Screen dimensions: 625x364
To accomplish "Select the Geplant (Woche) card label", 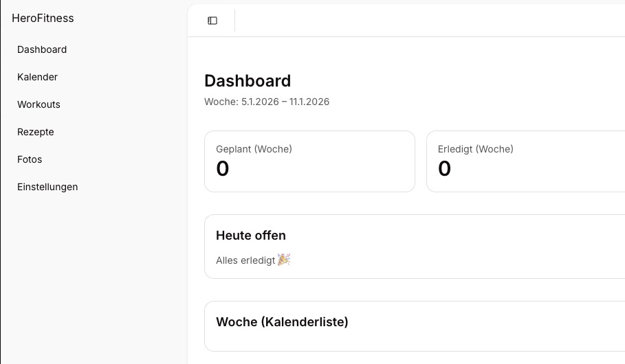I will click(x=254, y=149).
